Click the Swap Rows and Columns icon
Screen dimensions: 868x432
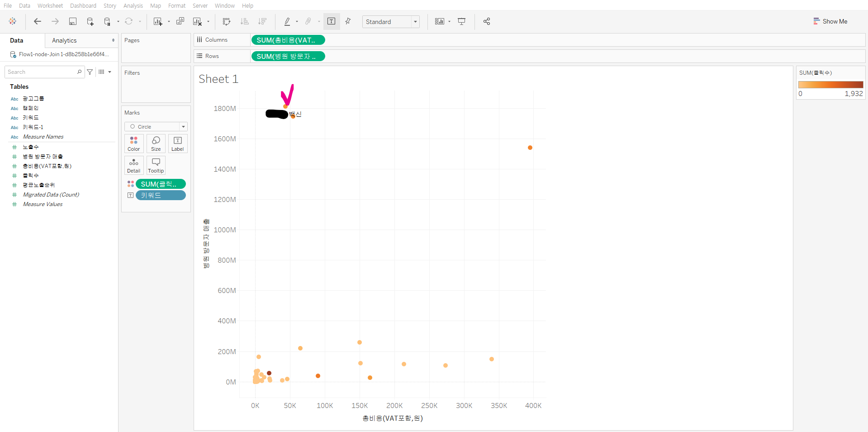coord(227,21)
